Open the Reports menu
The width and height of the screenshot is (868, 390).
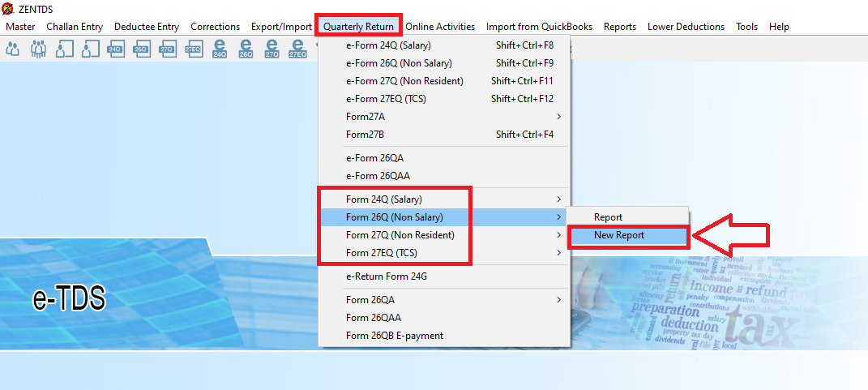click(x=620, y=27)
